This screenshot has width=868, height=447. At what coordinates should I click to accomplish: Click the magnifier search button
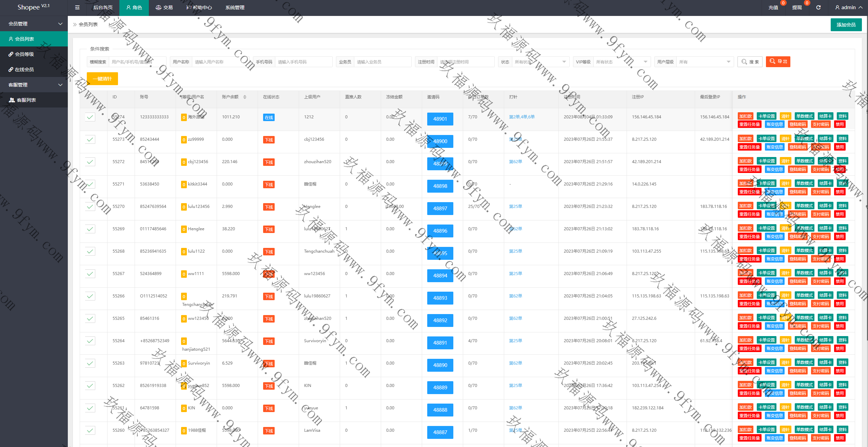[750, 62]
